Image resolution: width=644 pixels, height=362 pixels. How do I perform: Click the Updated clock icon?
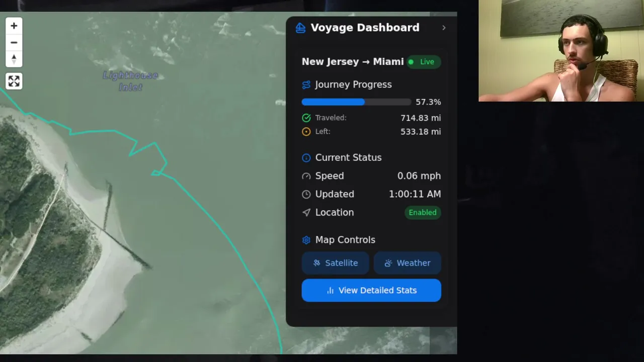pos(306,194)
